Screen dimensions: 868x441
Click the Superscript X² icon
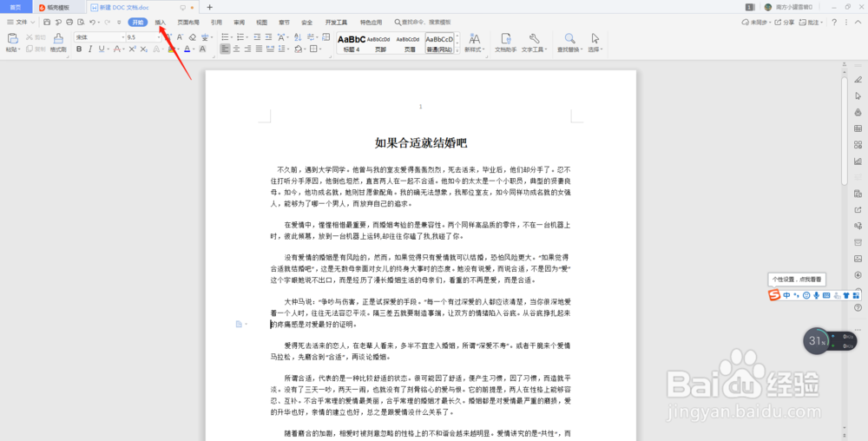[x=132, y=49]
